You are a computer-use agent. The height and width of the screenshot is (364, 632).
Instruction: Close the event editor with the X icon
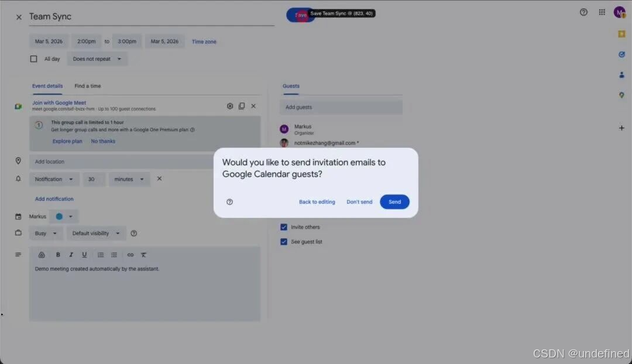19,17
